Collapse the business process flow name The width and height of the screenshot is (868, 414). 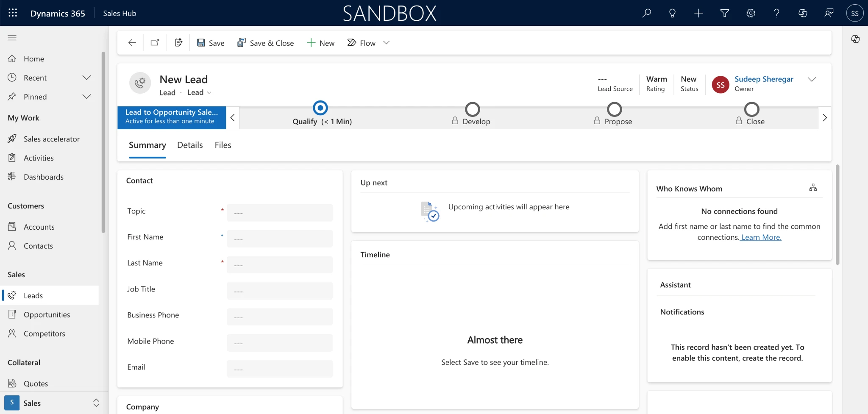pos(232,118)
